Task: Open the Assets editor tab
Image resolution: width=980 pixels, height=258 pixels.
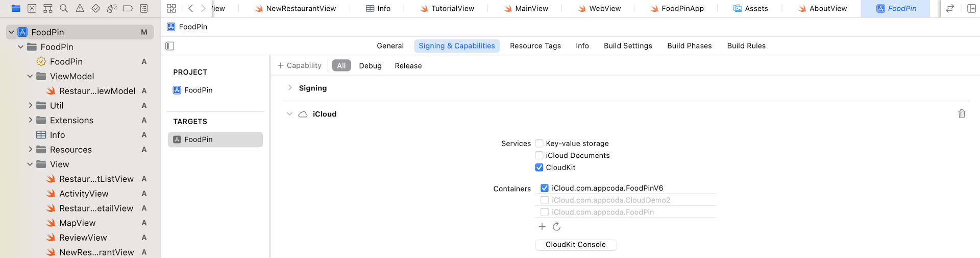Action: pos(750,9)
